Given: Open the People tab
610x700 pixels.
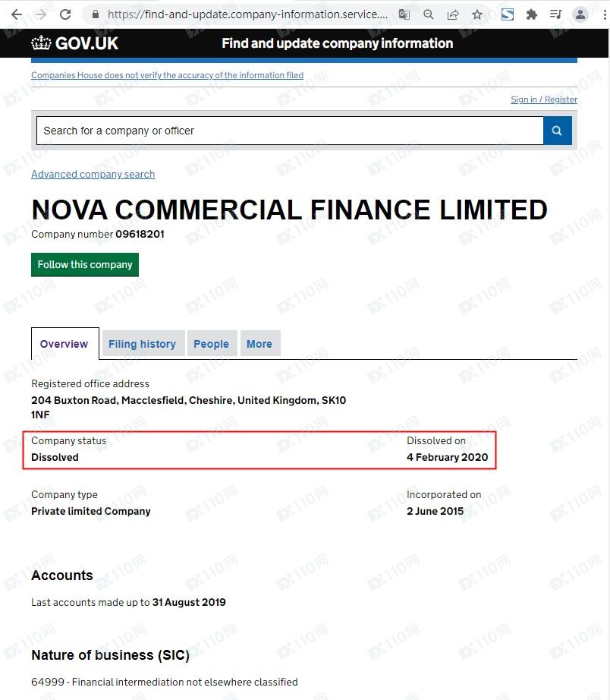Looking at the screenshot, I should [212, 344].
